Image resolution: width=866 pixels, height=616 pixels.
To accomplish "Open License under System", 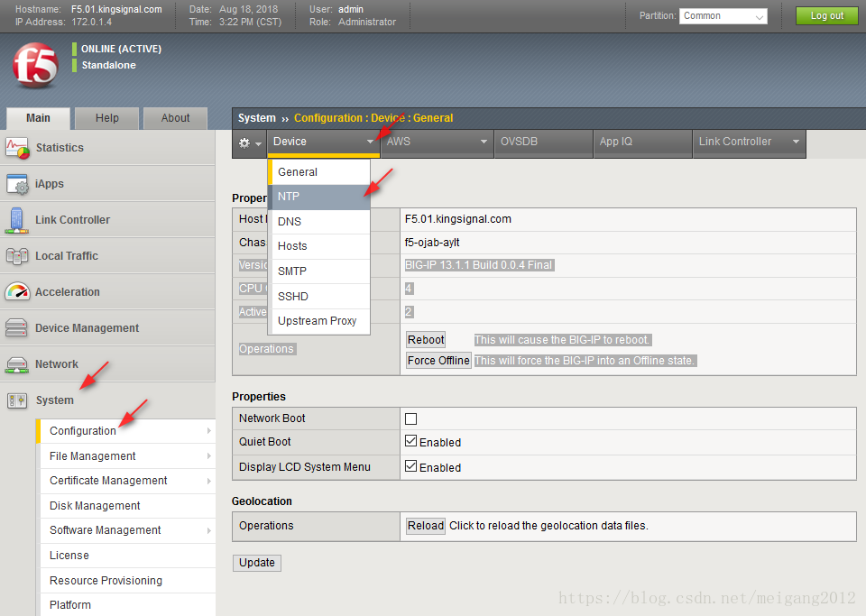I will (x=127, y=556).
